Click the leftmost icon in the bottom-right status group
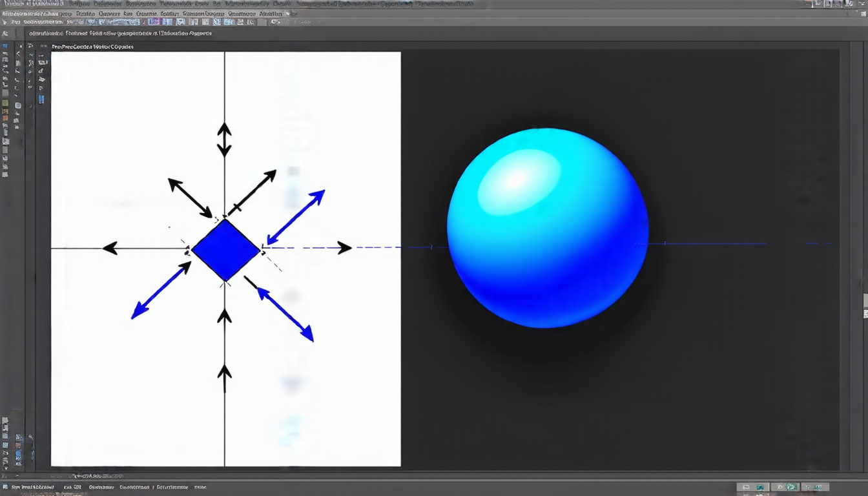 point(746,487)
